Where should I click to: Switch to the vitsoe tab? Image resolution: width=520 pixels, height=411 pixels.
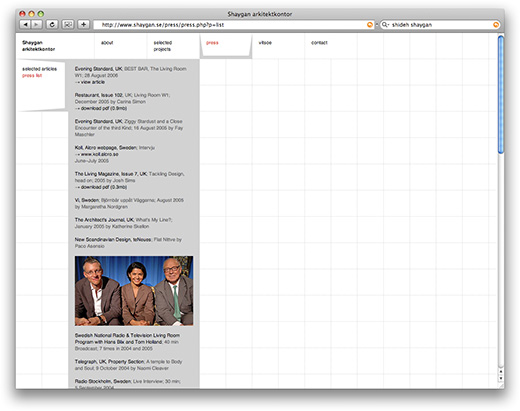[x=265, y=43]
